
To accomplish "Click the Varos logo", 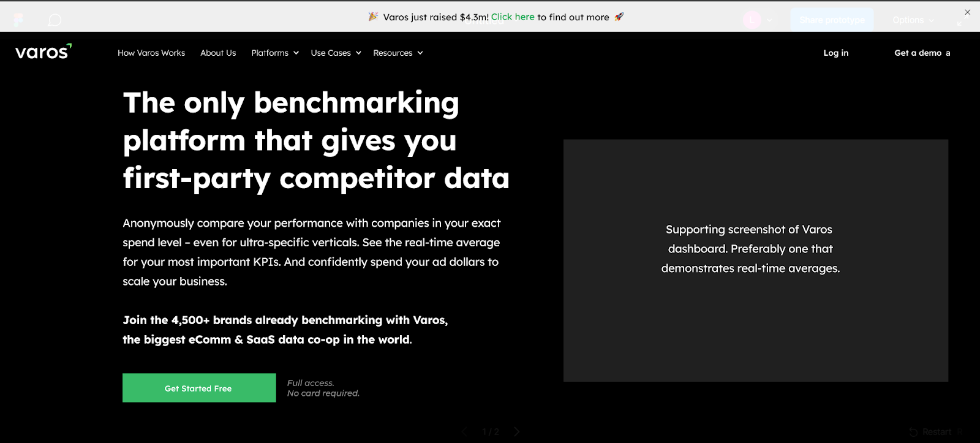I will point(43,51).
